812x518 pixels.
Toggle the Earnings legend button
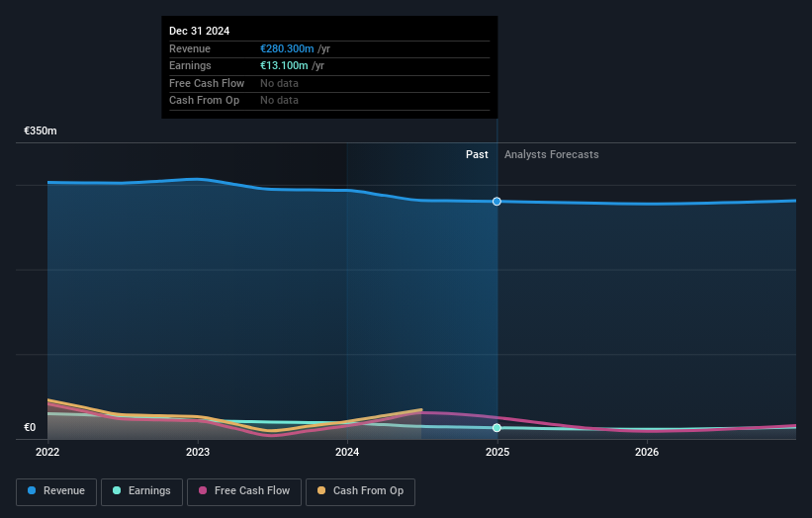[141, 491]
